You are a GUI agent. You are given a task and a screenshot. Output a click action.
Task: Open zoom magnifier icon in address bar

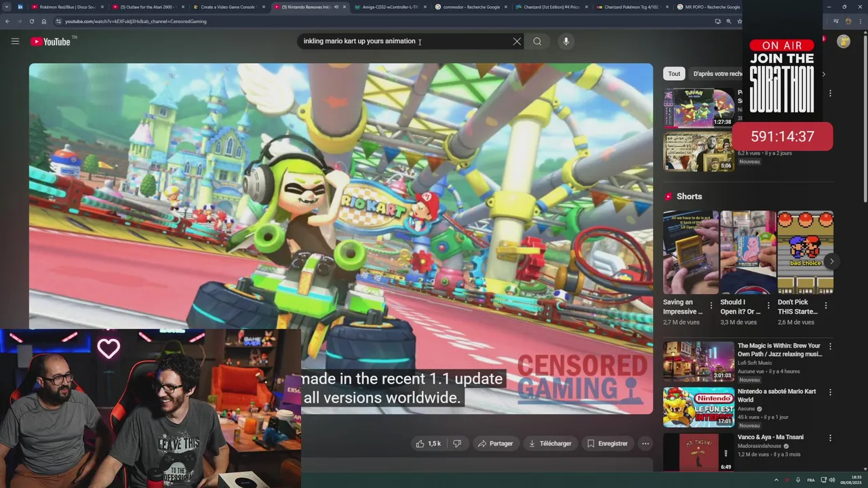pyautogui.click(x=729, y=21)
